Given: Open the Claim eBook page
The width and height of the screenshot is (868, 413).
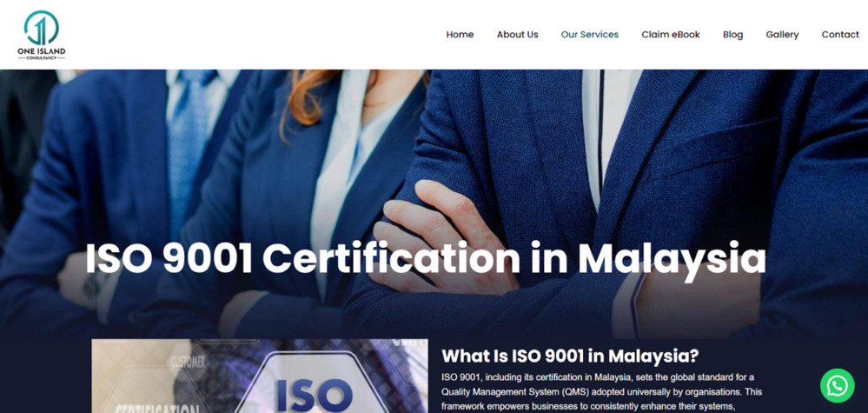Looking at the screenshot, I should 671,34.
